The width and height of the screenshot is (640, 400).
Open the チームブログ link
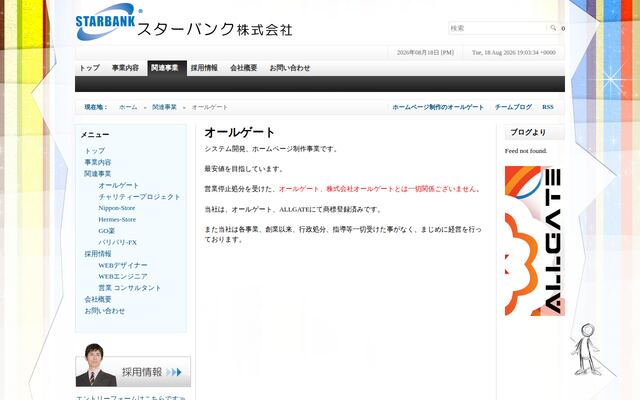pyautogui.click(x=513, y=107)
